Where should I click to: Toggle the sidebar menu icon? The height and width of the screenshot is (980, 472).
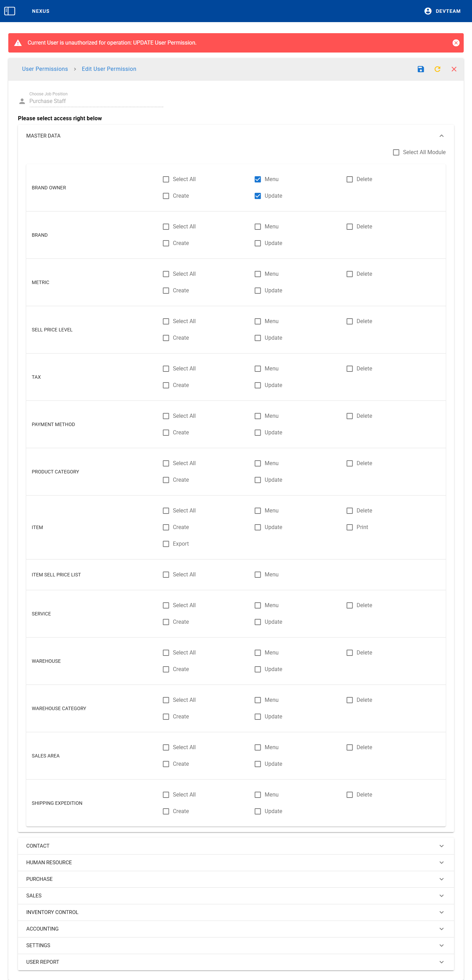click(10, 11)
